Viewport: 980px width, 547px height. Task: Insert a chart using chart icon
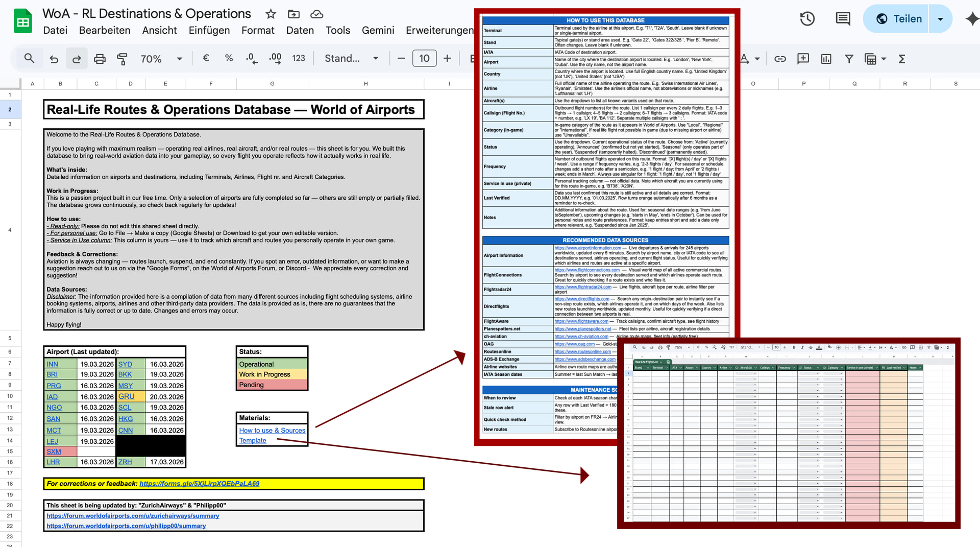coord(826,59)
